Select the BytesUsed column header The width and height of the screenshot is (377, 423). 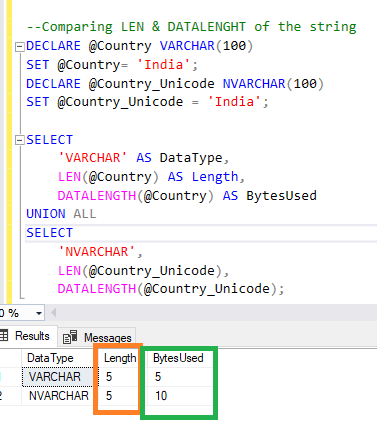179,358
